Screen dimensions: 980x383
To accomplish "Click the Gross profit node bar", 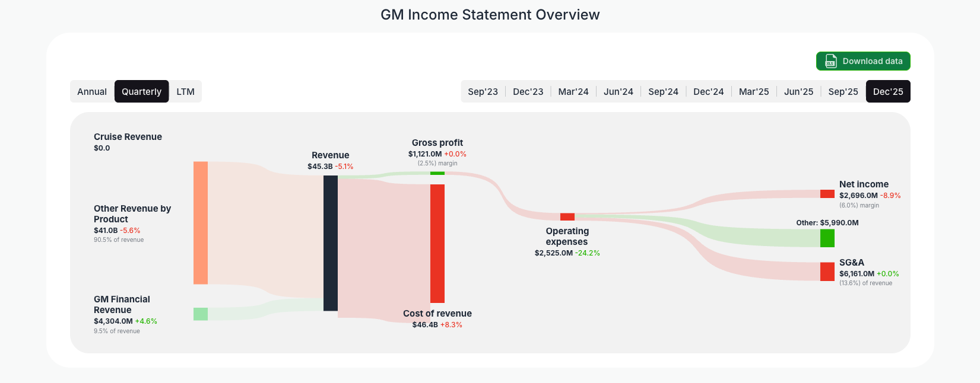I will click(x=436, y=173).
